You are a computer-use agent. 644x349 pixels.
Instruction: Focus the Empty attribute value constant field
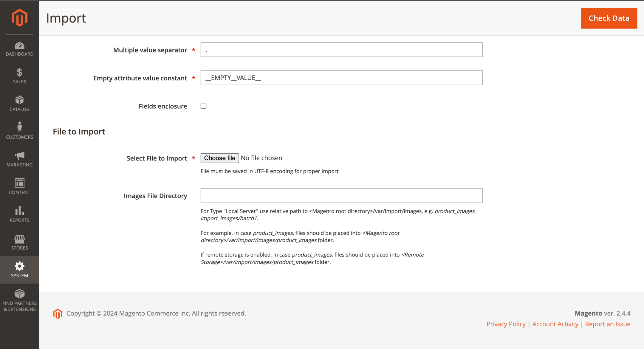tap(341, 78)
